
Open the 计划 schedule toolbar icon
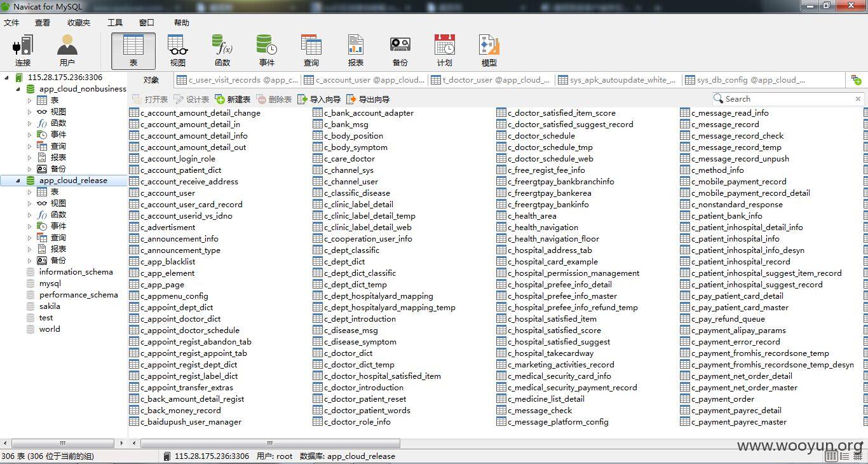[x=445, y=51]
